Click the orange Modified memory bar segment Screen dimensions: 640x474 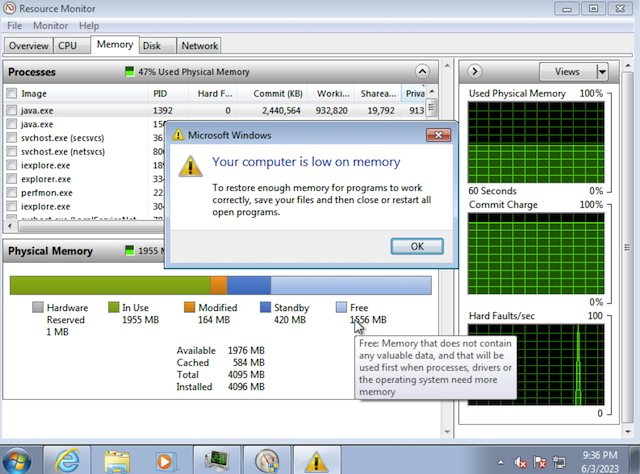219,285
